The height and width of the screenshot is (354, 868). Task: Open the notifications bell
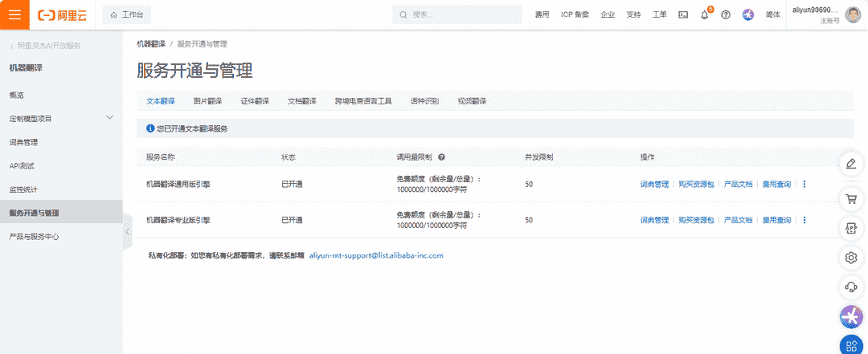coord(705,15)
